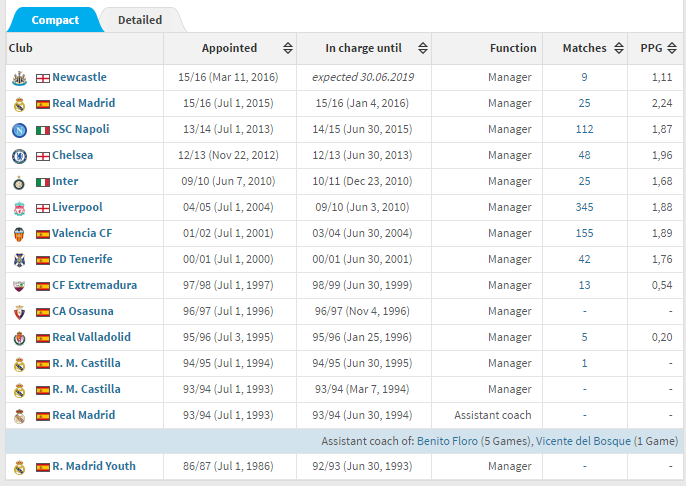Click the Chelsea crest icon
This screenshot has height=486, width=686.
coord(19,156)
